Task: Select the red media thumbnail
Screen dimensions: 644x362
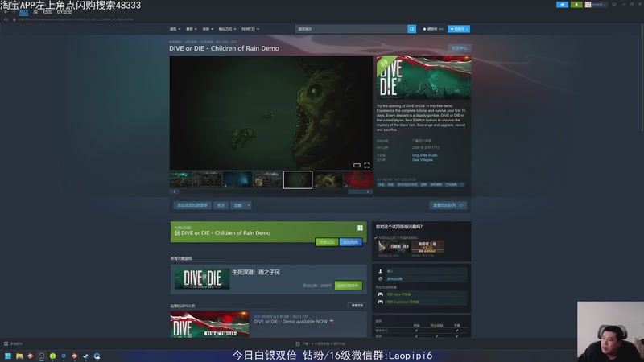Action: click(x=358, y=179)
